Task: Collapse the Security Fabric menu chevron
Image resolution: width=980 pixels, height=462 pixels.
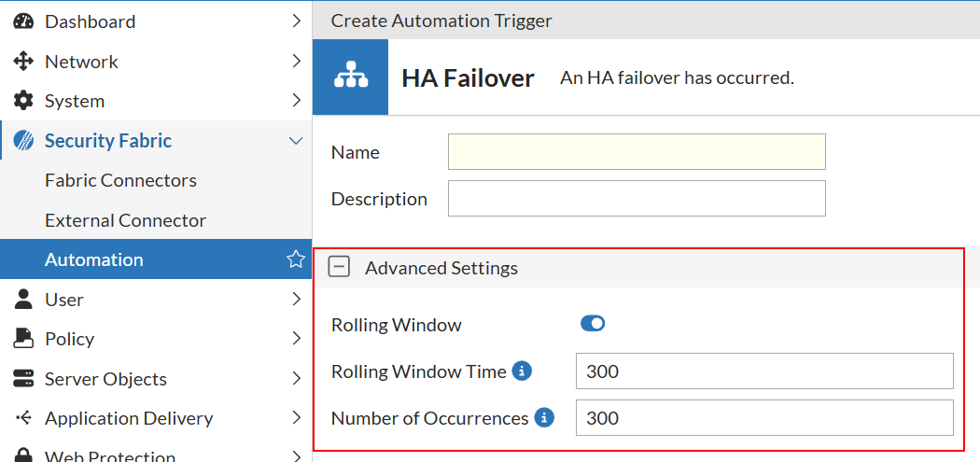Action: [x=296, y=141]
